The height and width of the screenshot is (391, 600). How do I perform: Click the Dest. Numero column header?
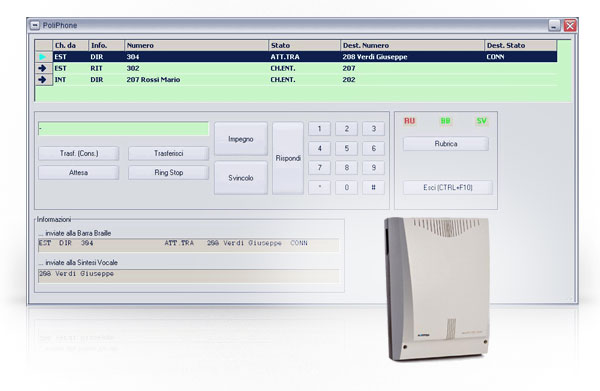pyautogui.click(x=412, y=46)
